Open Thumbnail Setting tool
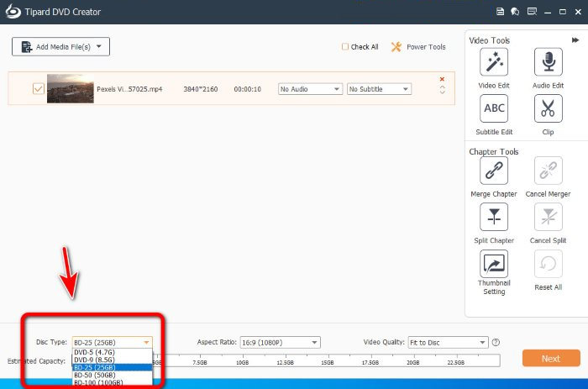Image resolution: width=588 pixels, height=389 pixels. 494,264
